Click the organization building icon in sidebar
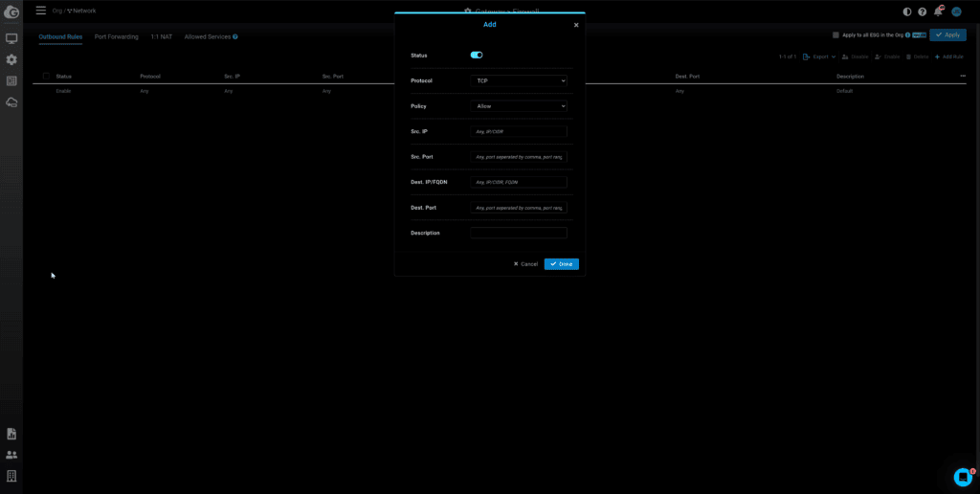 pos(11,476)
